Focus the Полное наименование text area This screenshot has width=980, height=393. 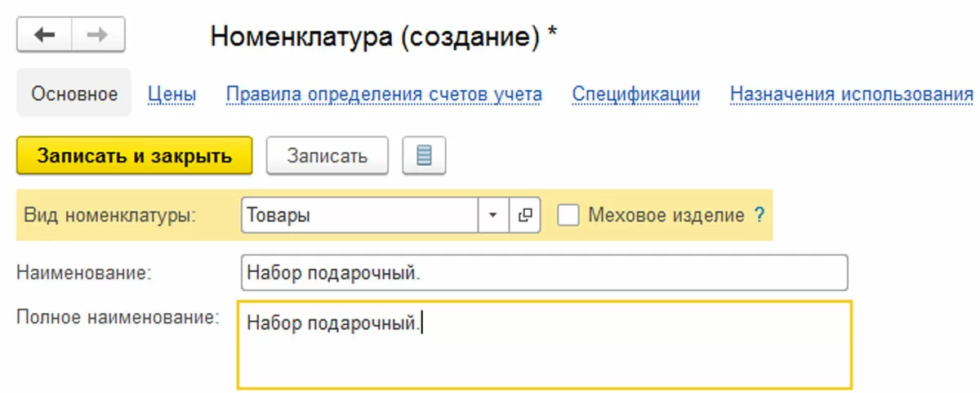544,345
